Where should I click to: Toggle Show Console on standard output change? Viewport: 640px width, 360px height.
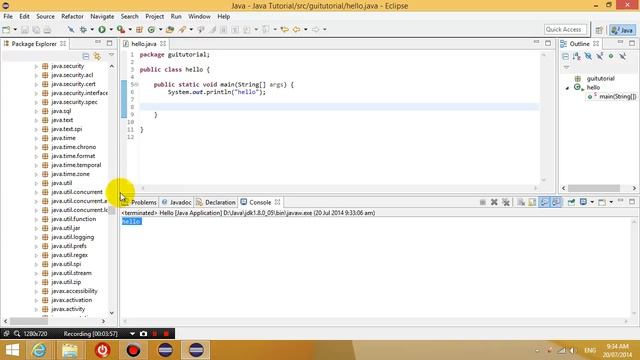pos(544,202)
